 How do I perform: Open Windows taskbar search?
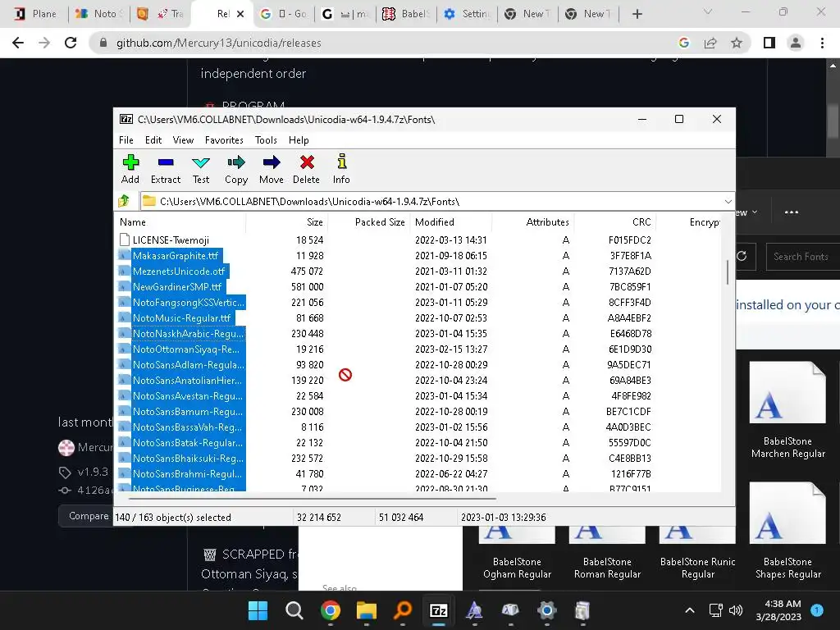[294, 610]
